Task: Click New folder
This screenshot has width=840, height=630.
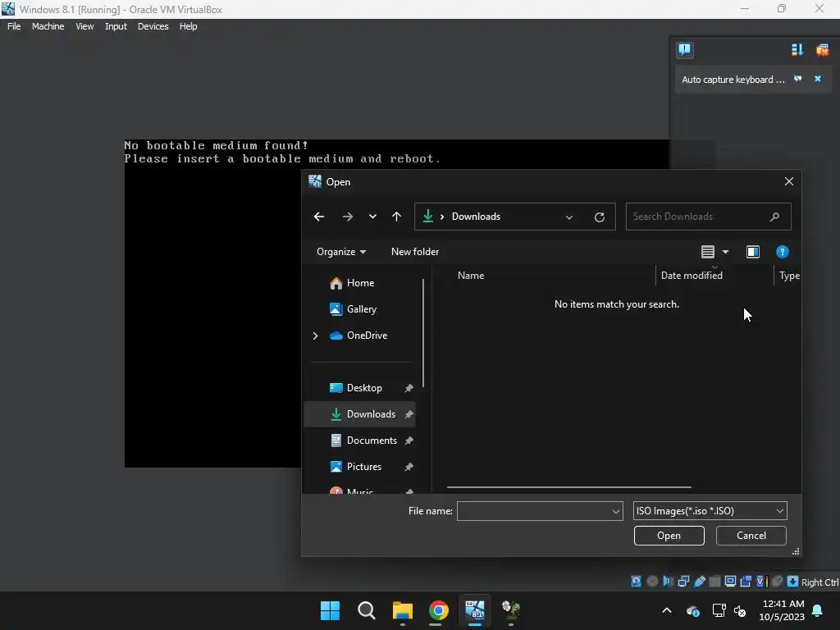Action: tap(415, 252)
